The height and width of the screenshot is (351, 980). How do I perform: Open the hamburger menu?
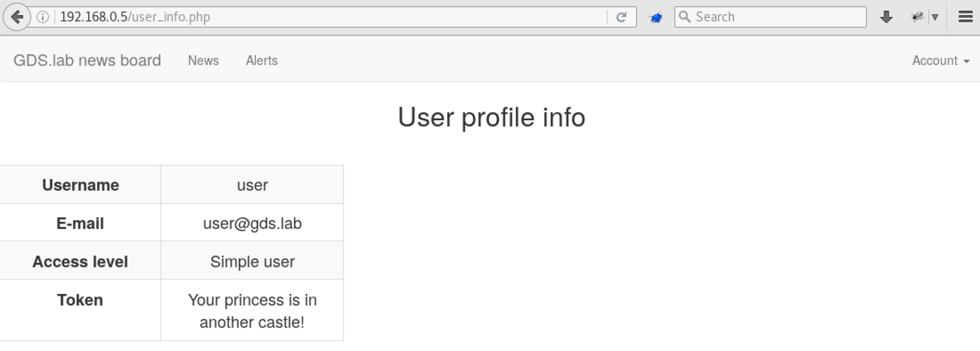click(965, 17)
